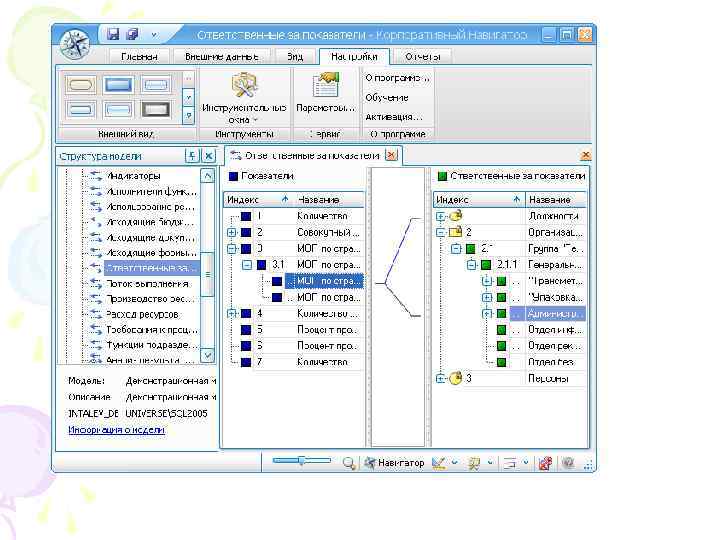Click the zoom slider in status bar
Image resolution: width=720 pixels, height=540 pixels.
coord(301,460)
